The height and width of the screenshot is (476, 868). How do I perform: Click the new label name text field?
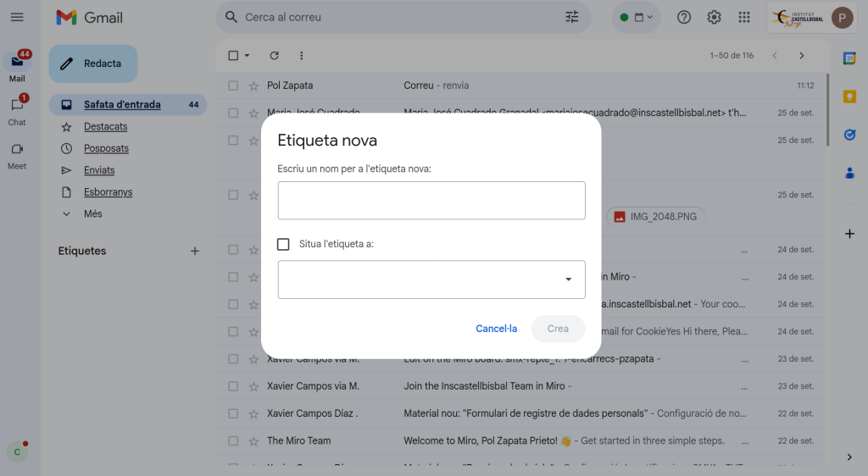tap(431, 201)
